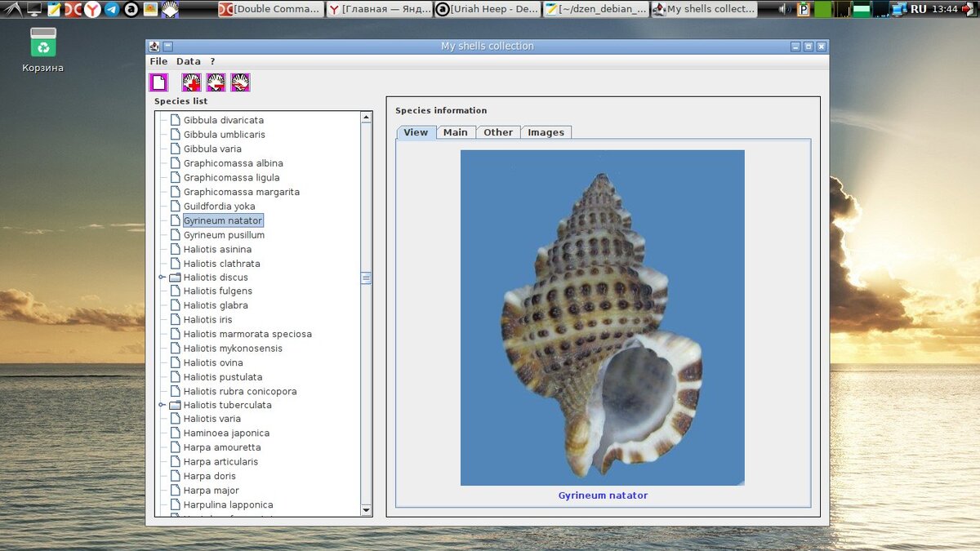The height and width of the screenshot is (551, 980).
Task: Open the Корзина trash icon on desktop
Action: [42, 50]
